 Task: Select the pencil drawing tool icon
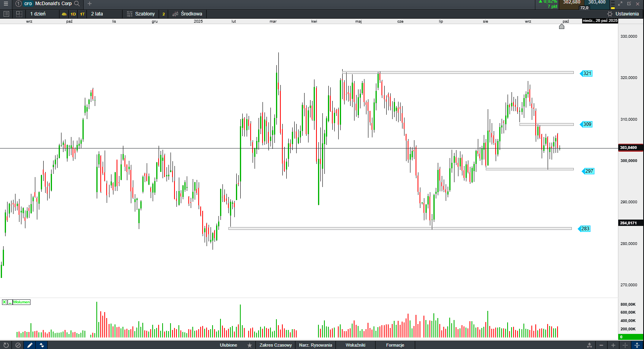coord(30,345)
